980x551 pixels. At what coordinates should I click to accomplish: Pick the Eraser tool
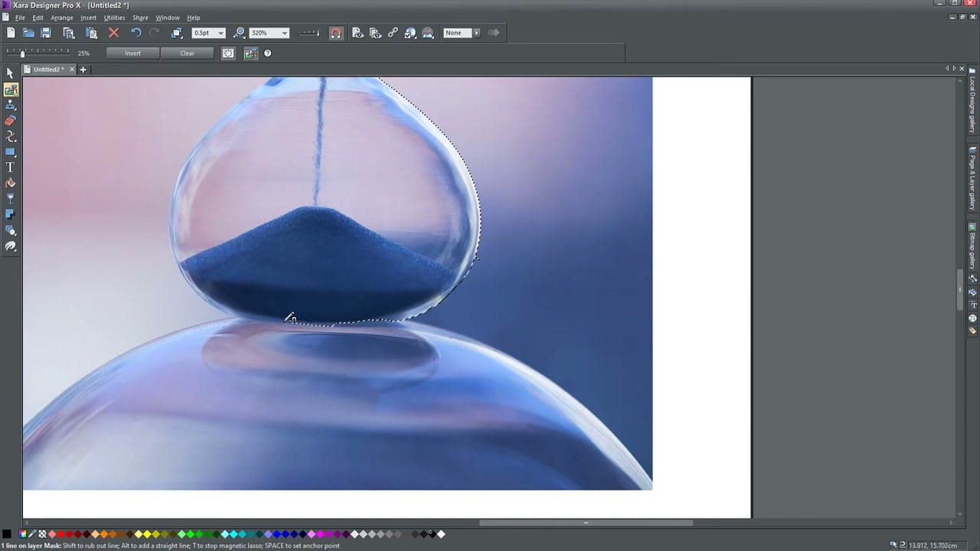pyautogui.click(x=10, y=121)
